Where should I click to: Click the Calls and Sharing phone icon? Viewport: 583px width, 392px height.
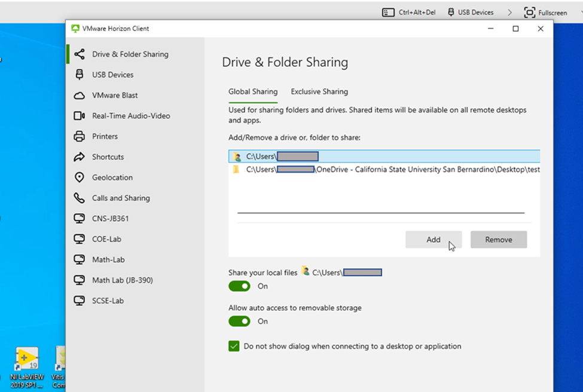coord(79,198)
